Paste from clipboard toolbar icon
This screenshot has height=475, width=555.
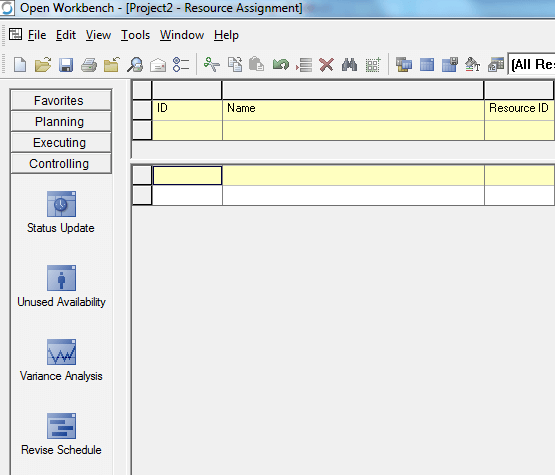point(256,65)
